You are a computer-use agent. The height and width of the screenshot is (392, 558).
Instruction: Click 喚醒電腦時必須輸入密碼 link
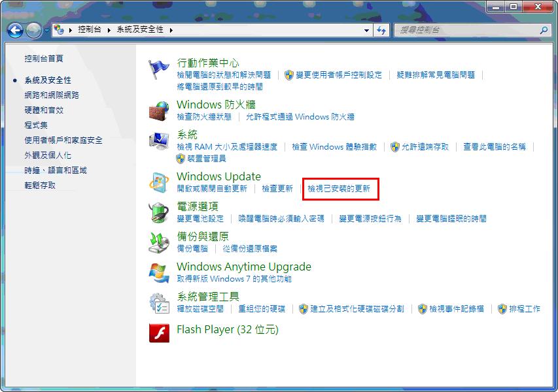[x=281, y=219]
